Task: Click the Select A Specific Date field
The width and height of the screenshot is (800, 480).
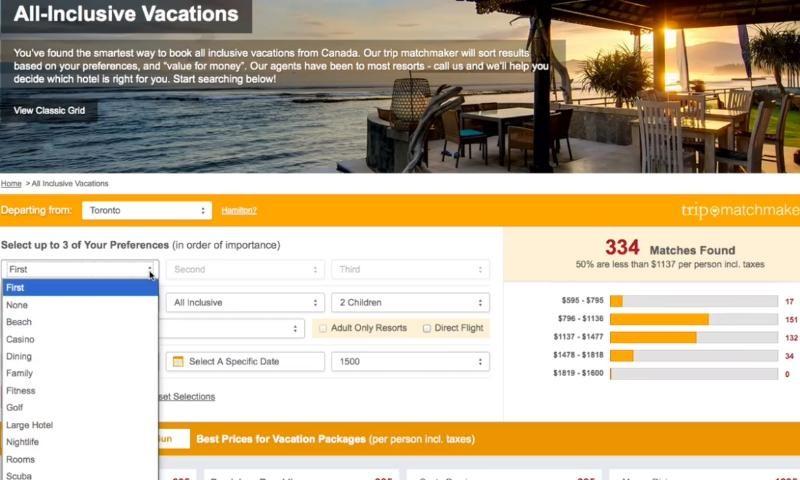Action: [245, 362]
